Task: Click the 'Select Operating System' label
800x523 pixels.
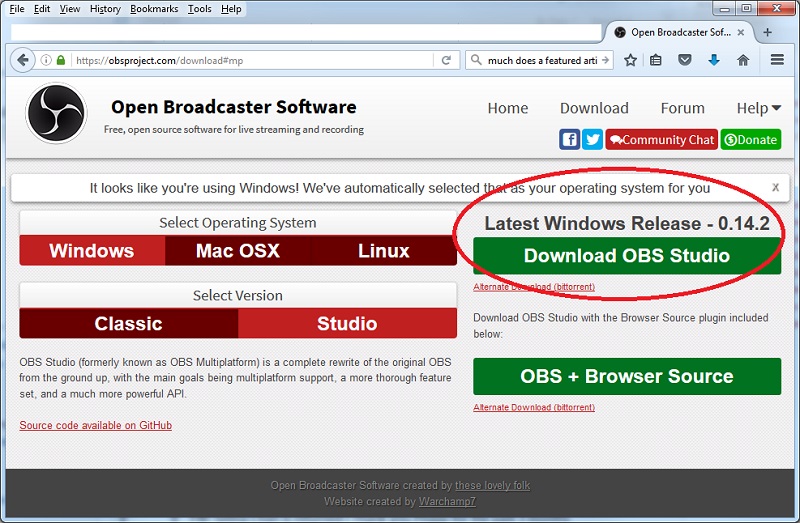Action: [238, 223]
